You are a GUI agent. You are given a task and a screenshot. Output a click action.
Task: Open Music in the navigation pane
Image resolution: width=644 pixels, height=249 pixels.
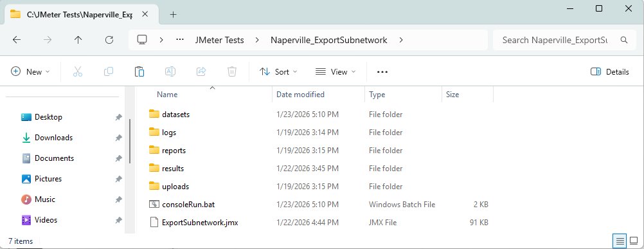45,199
